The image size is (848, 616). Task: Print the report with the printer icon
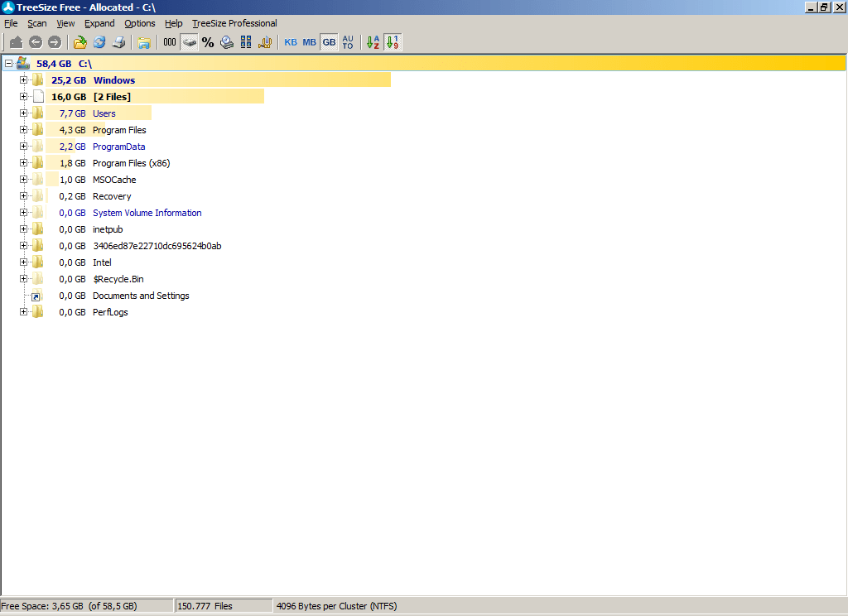pos(119,42)
